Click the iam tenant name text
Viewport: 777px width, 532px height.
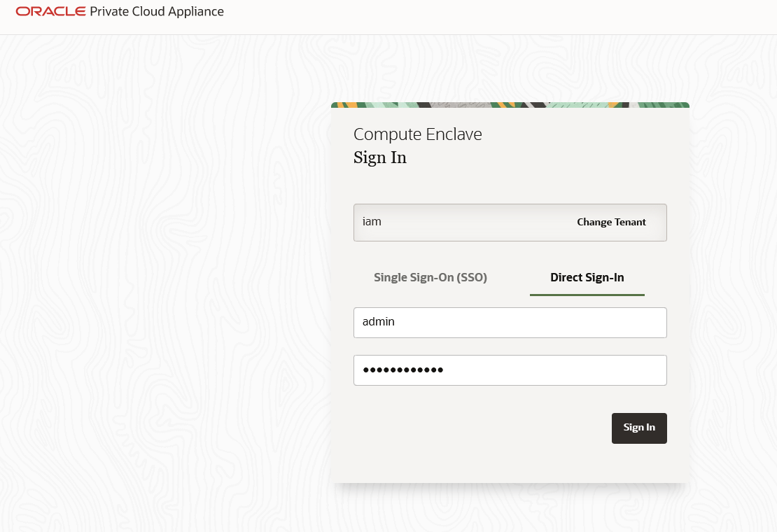coord(372,221)
